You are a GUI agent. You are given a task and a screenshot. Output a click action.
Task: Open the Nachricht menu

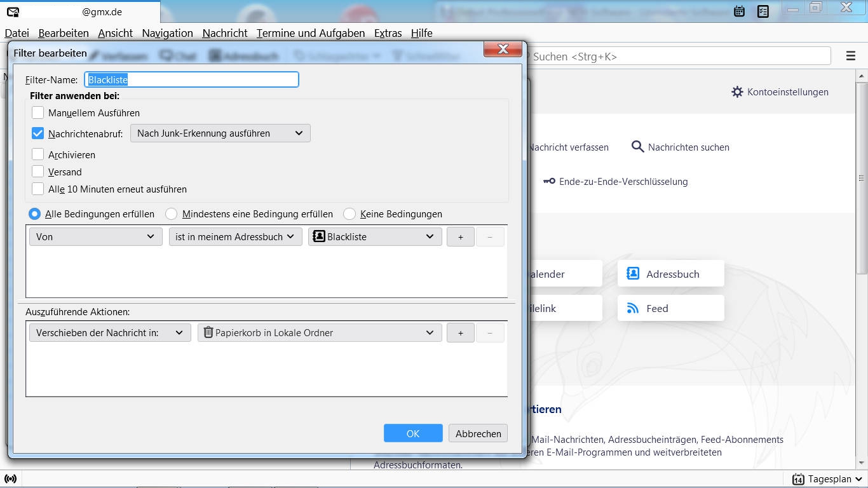pos(225,33)
